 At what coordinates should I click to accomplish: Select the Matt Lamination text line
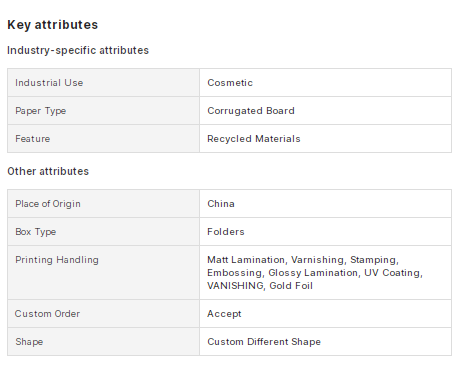303,260
